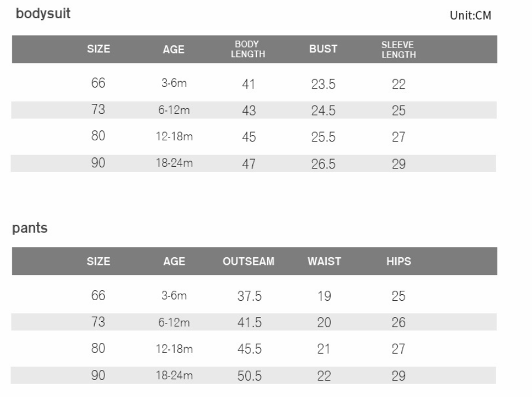Click the 24.5 bust measurement
Image resolution: width=532 pixels, height=397 pixels.
[x=323, y=111]
